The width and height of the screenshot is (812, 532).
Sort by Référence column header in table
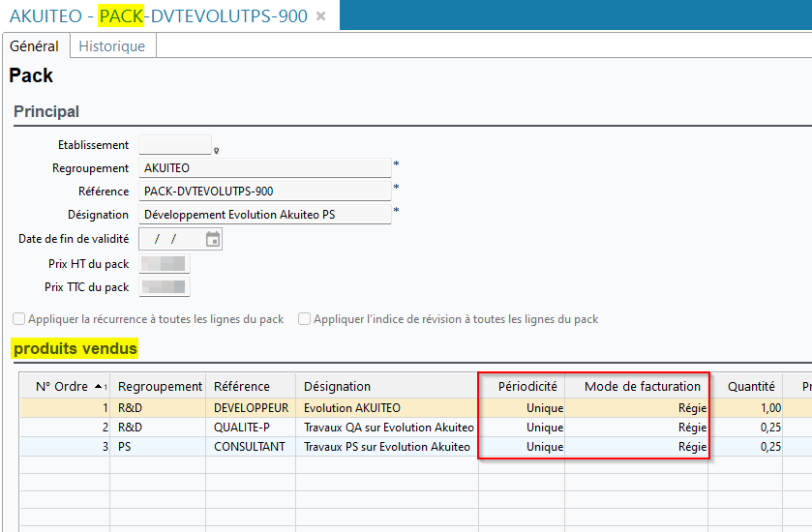(x=251, y=386)
